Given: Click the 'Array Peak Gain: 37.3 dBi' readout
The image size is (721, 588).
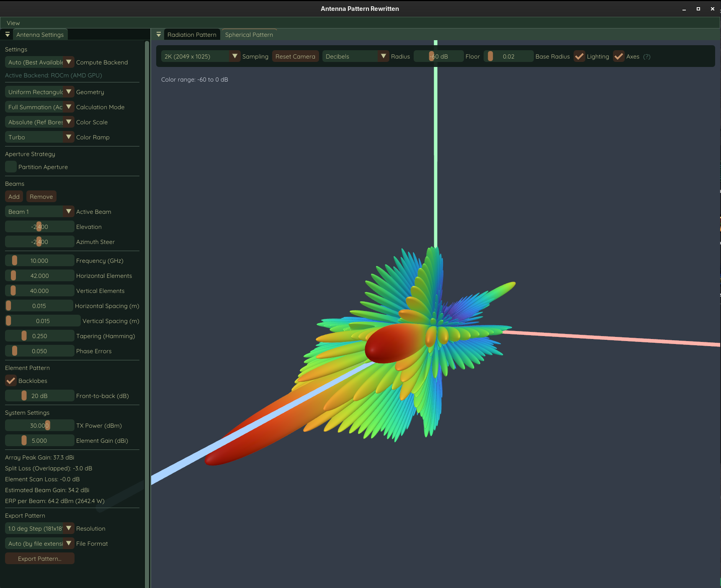Looking at the screenshot, I should 40,457.
